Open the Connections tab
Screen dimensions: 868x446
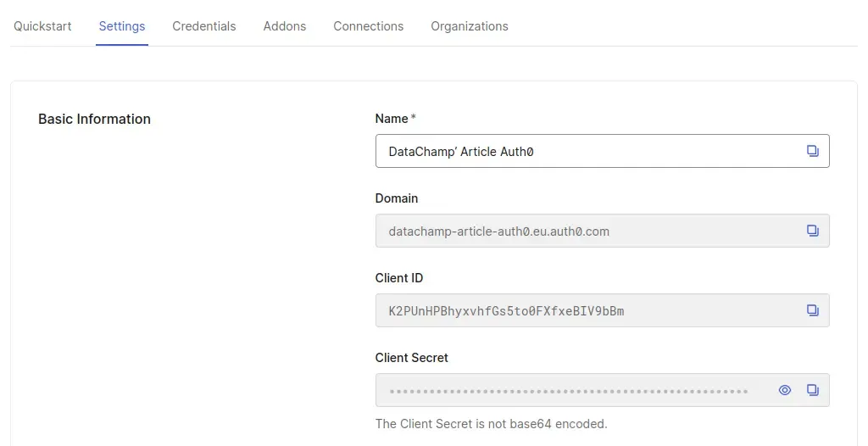click(x=368, y=26)
